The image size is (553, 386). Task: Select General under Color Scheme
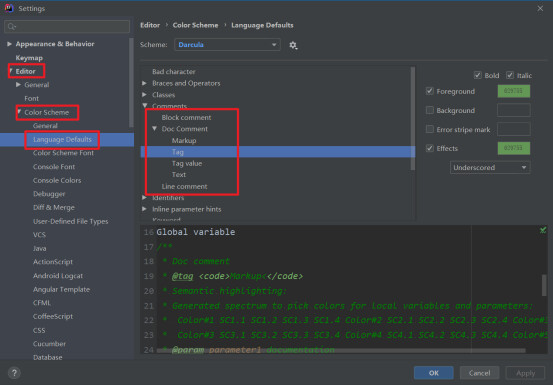[45, 126]
